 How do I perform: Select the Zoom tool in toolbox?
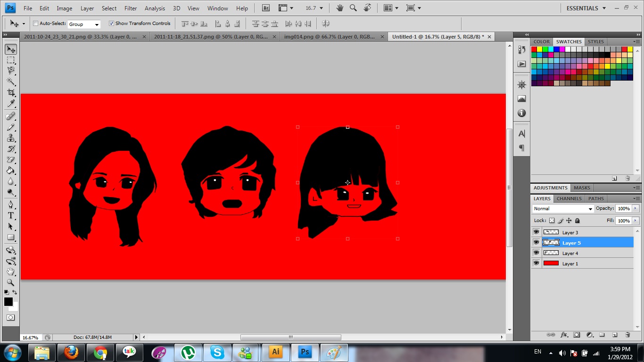point(11,282)
